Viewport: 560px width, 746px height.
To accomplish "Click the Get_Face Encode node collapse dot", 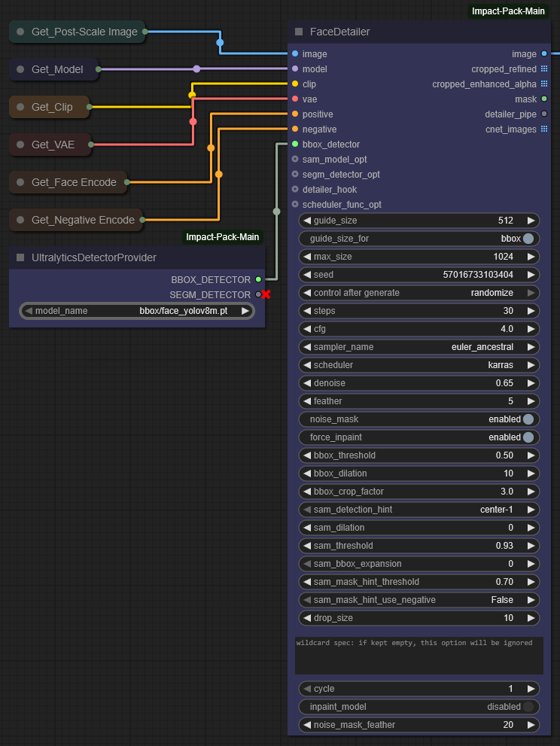I will 20,182.
